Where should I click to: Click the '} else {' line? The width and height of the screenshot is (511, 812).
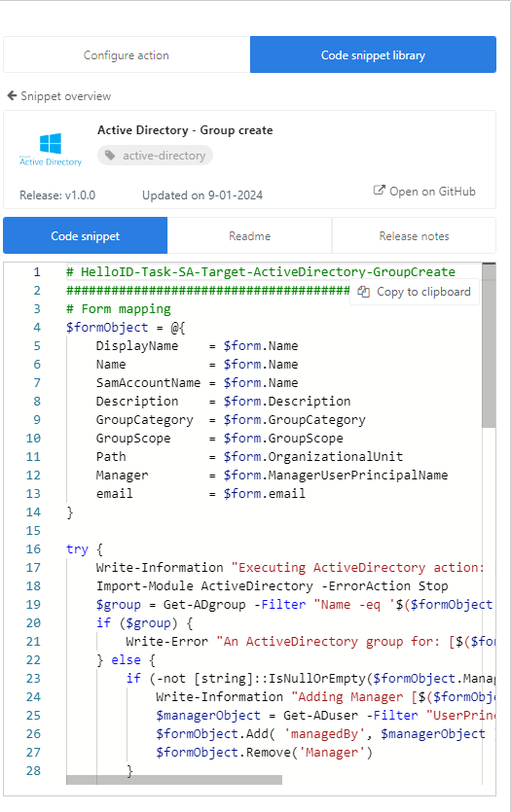coord(126,660)
